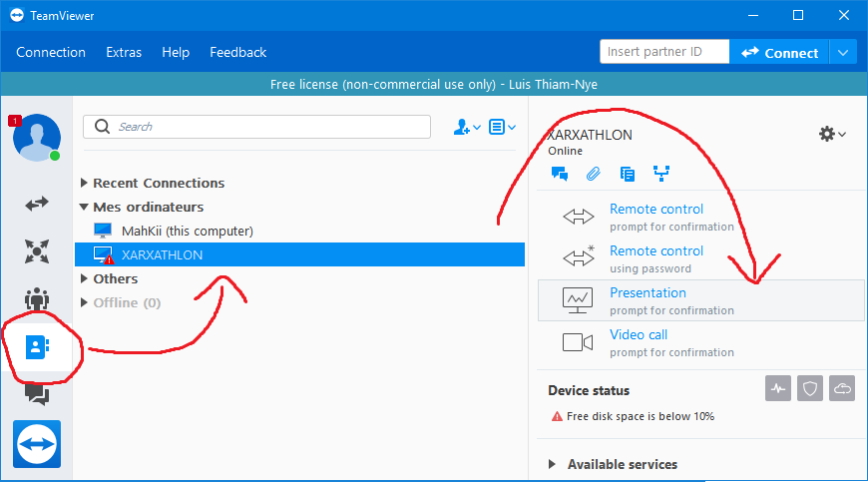Click the Presentation monitor icon
The image size is (868, 482).
click(578, 300)
